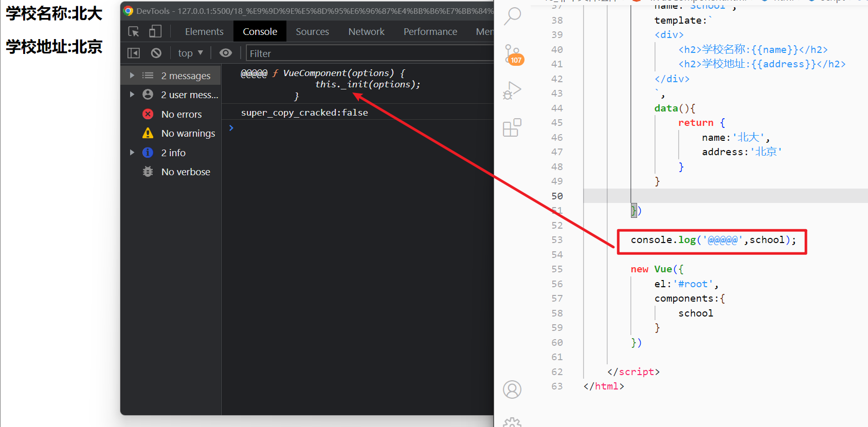Screen dimensions: 868x427
Task: Click the </html> closing tag line
Action: click(604, 386)
